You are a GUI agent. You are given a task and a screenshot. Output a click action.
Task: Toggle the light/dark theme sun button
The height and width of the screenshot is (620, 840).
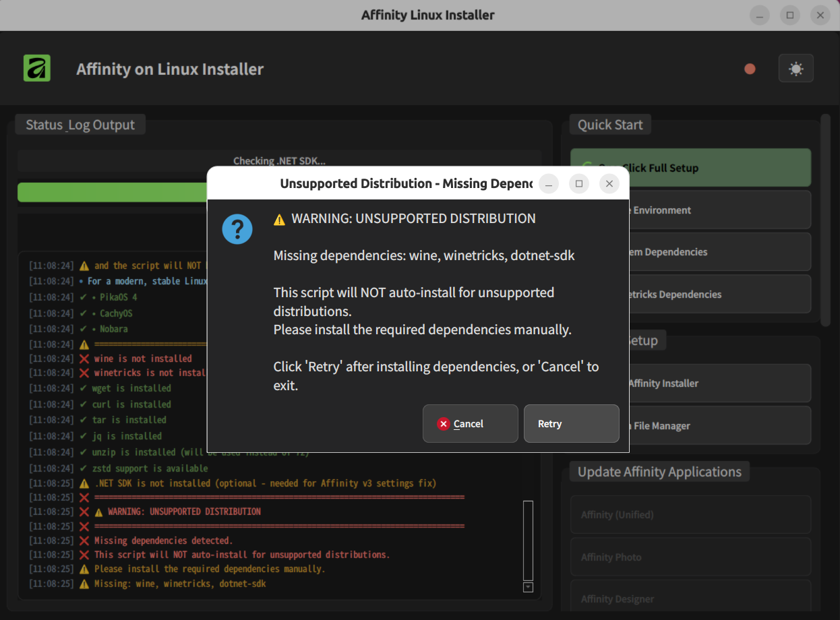(x=796, y=69)
